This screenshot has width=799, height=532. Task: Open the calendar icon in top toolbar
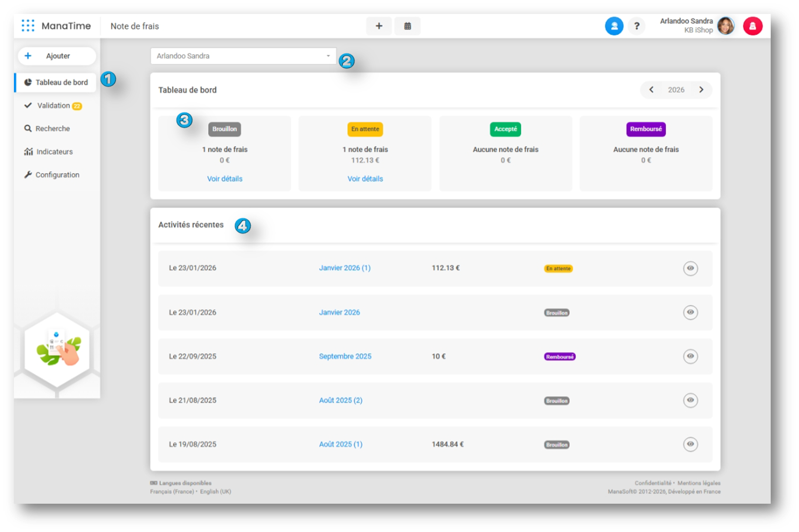[x=407, y=26]
